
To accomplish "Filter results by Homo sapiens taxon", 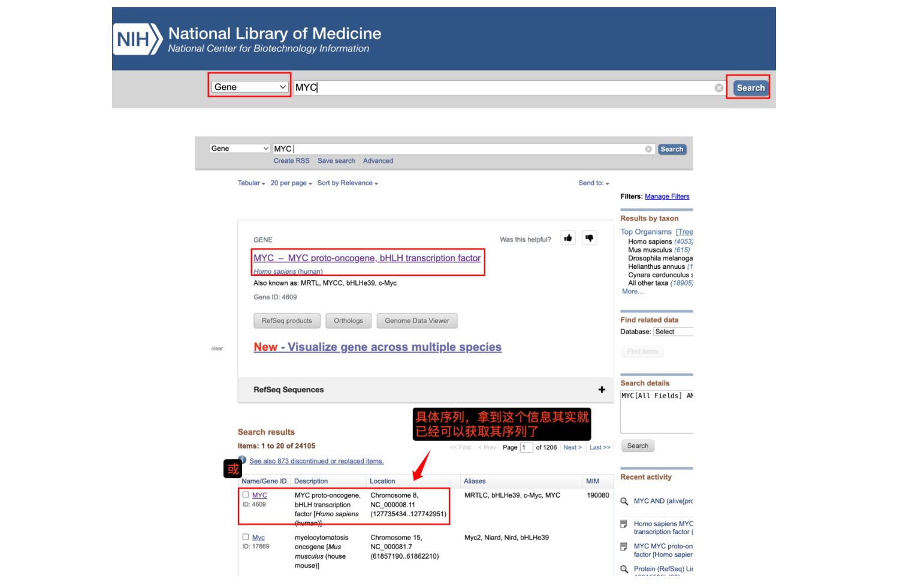I will tap(650, 242).
